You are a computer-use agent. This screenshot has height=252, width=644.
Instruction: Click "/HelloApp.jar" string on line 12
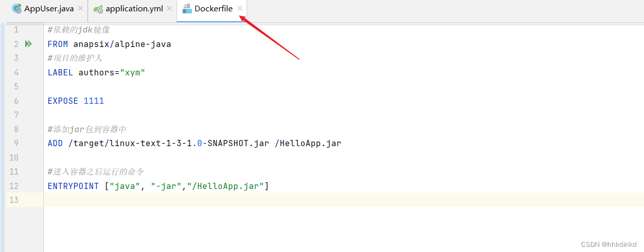pos(226,186)
